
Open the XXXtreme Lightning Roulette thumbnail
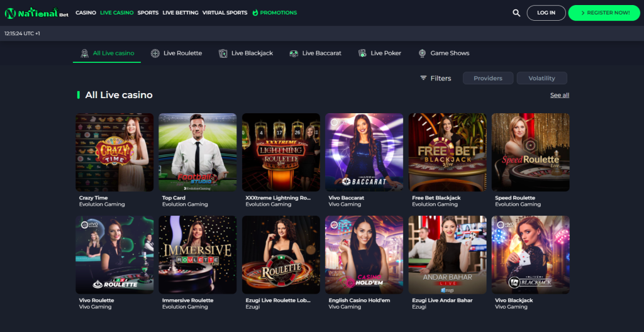click(x=281, y=152)
